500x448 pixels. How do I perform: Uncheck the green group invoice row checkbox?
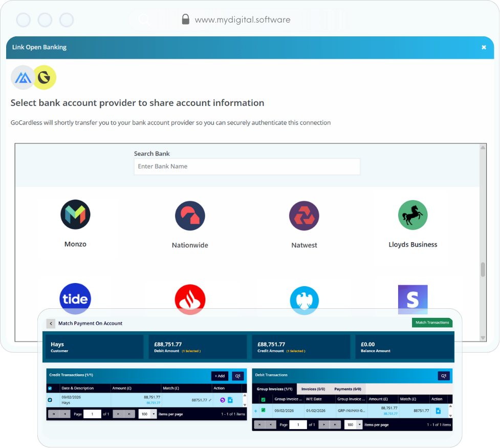tap(264, 410)
